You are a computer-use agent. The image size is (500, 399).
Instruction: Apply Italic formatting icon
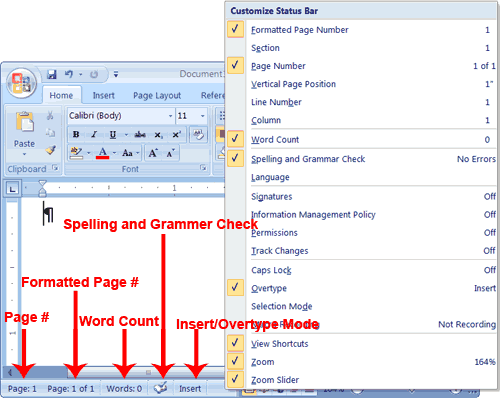(x=94, y=134)
